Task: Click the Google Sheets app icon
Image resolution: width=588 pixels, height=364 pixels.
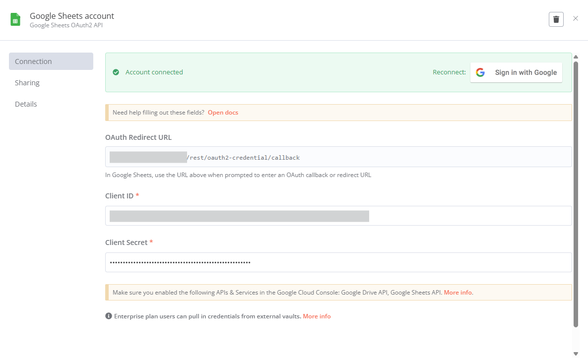Action: [15, 19]
